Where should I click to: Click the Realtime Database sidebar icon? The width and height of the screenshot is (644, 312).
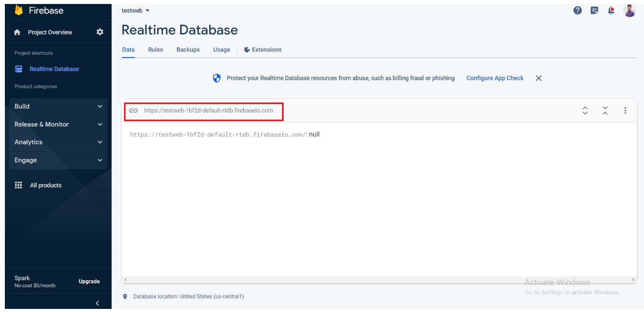19,69
